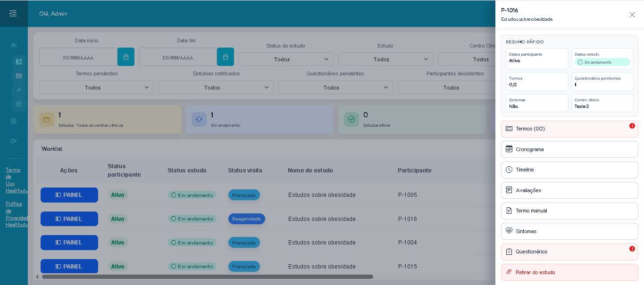The image size is (644, 285).
Task: Open the Sintomas notificados dropdown
Action: [x=216, y=88]
